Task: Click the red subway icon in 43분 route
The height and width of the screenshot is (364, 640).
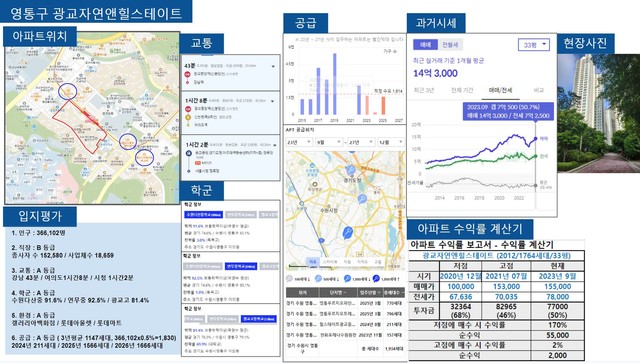Action: click(x=187, y=74)
